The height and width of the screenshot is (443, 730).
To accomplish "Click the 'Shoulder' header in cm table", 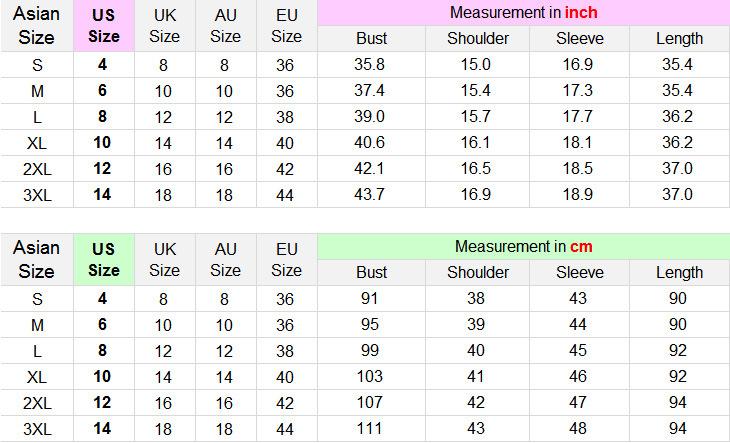I will [x=477, y=272].
